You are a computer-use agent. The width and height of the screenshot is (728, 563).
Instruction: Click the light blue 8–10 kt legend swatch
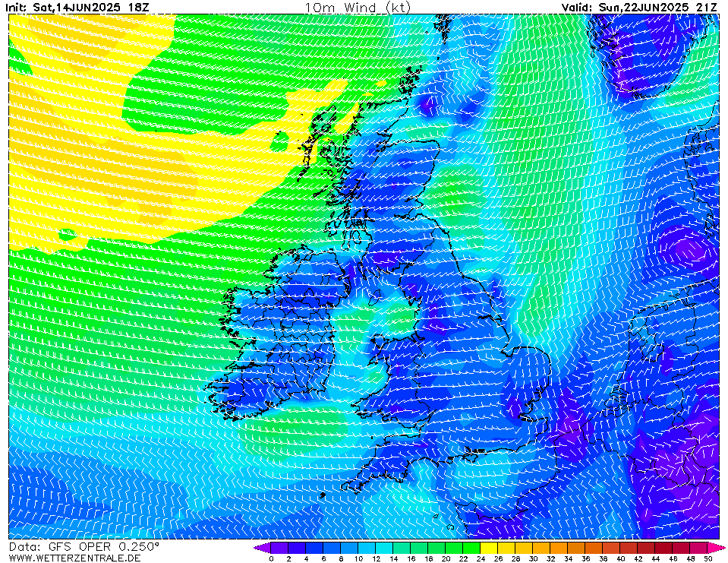pyautogui.click(x=350, y=547)
